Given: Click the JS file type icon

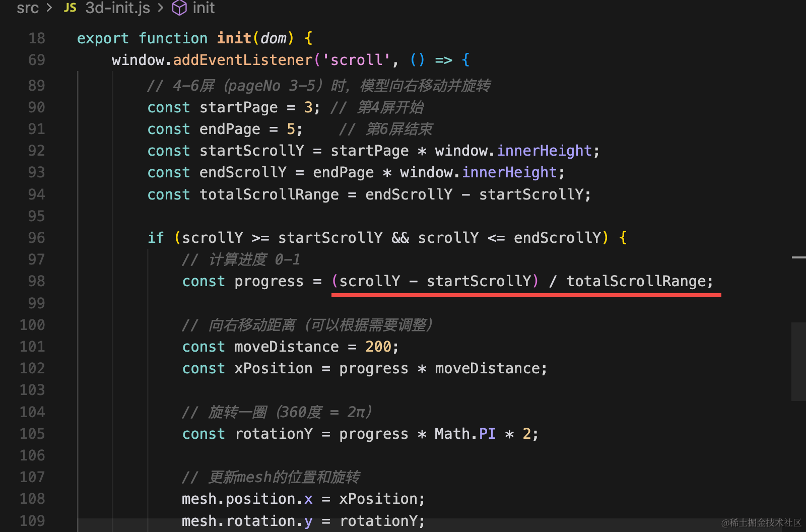Looking at the screenshot, I should 71,8.
